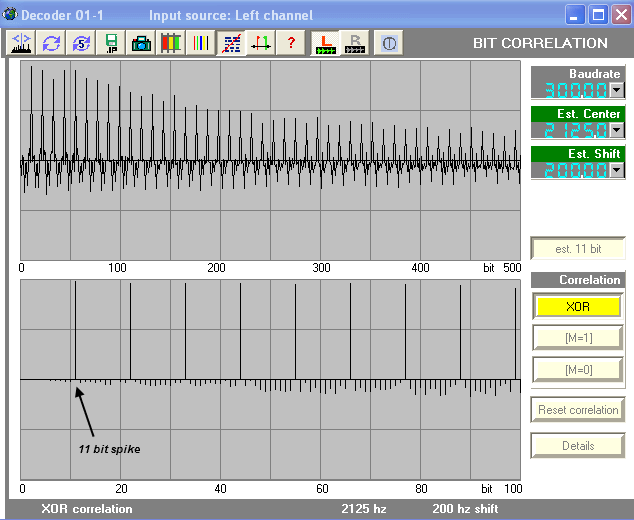
Task: Switch input to right channel R icon
Action: click(x=355, y=43)
